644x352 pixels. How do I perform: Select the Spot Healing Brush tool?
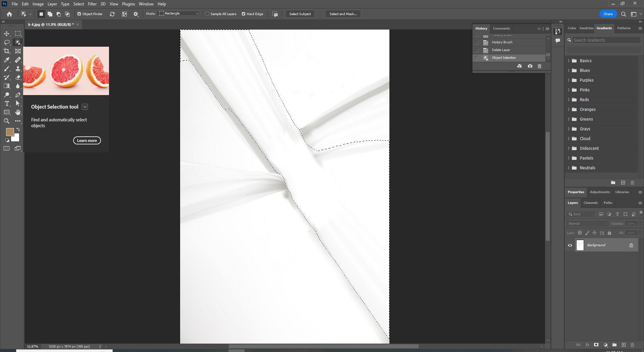pos(18,60)
